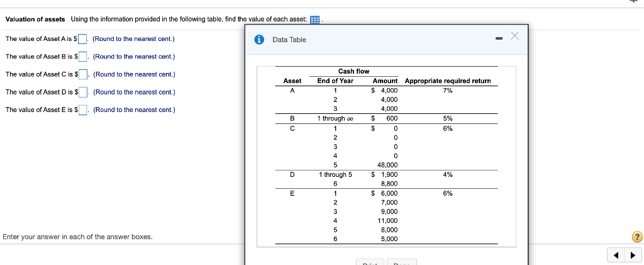644x265 pixels.
Task: Click the blue info icon beside Data Table
Action: click(259, 40)
